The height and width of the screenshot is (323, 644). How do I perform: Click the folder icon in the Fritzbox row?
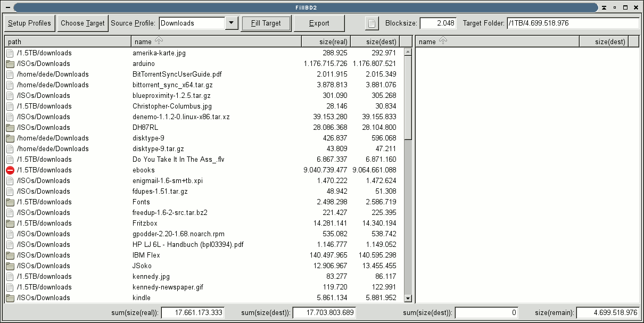tap(10, 223)
